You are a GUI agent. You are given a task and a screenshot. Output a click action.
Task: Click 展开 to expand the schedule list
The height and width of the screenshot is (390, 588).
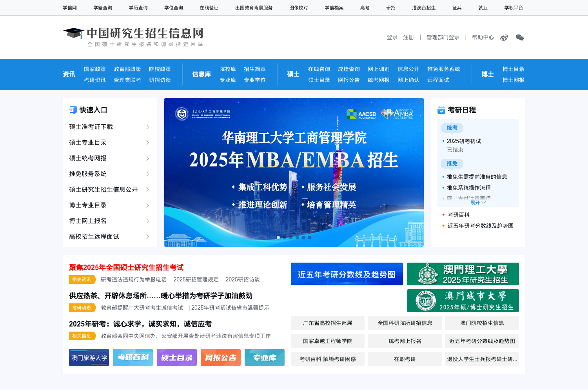pos(478,203)
